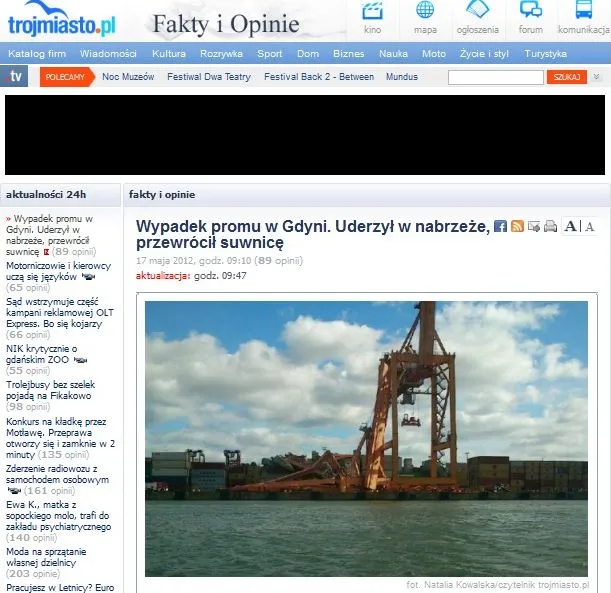Expand search options arrow next to Szukaj
The height and width of the screenshot is (593, 611).
click(x=597, y=77)
